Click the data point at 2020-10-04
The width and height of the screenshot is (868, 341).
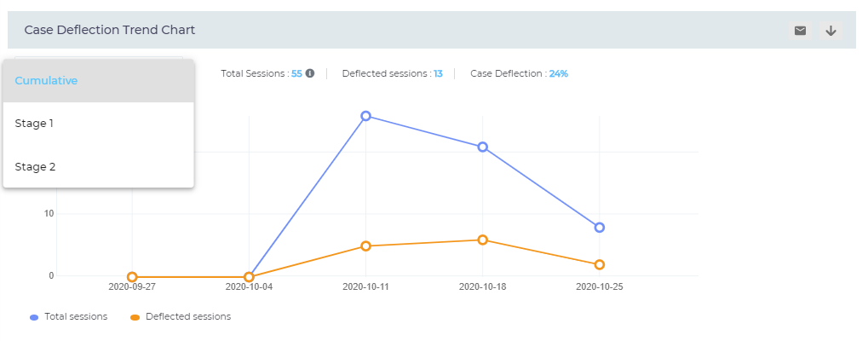249,277
